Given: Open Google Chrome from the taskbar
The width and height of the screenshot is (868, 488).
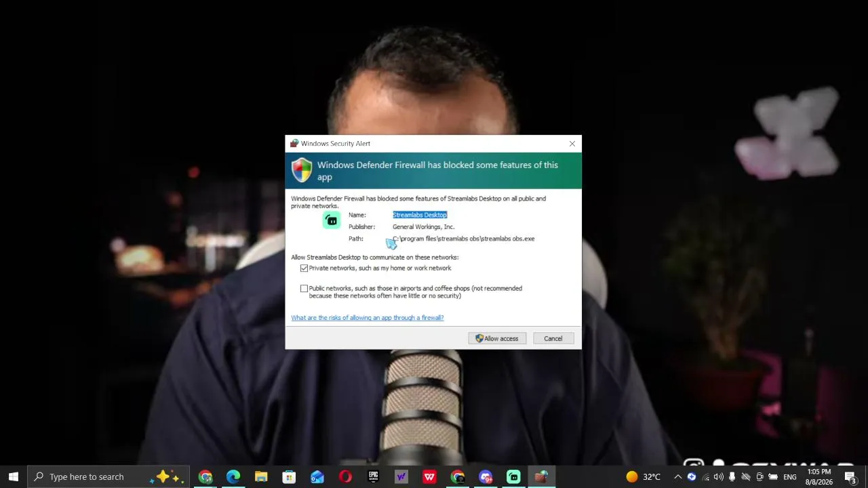Looking at the screenshot, I should [x=205, y=476].
